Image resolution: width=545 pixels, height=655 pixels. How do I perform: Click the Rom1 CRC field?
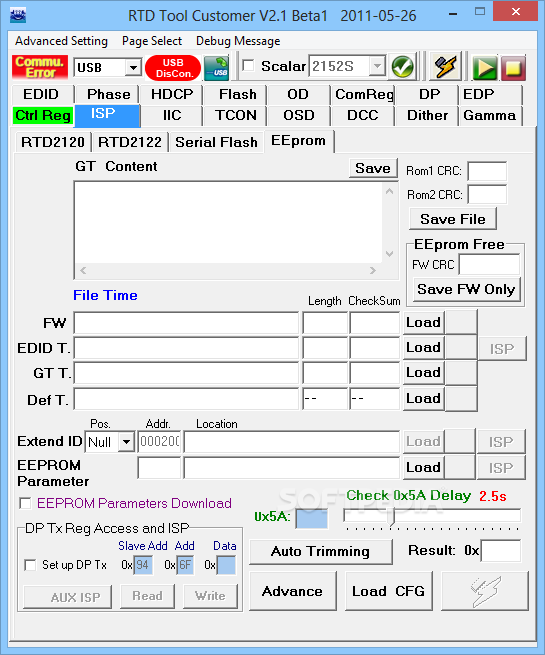487,171
